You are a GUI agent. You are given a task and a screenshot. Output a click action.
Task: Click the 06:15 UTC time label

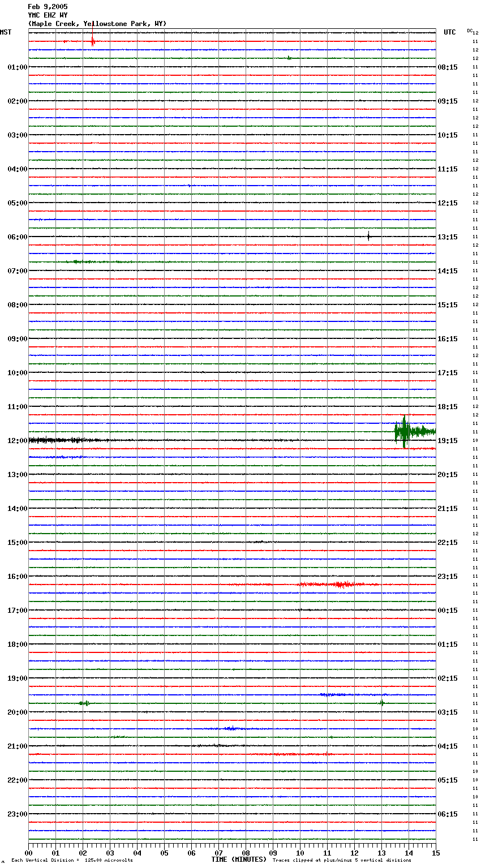pos(448,814)
